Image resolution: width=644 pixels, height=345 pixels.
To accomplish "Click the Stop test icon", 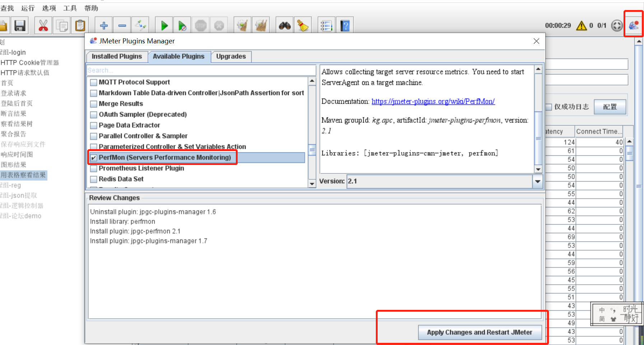I will click(x=201, y=25).
